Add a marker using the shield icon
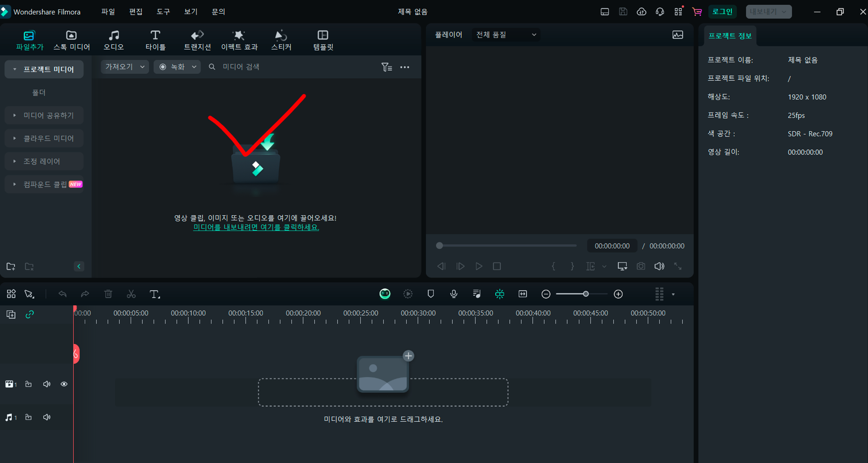This screenshot has height=463, width=868. tap(431, 294)
